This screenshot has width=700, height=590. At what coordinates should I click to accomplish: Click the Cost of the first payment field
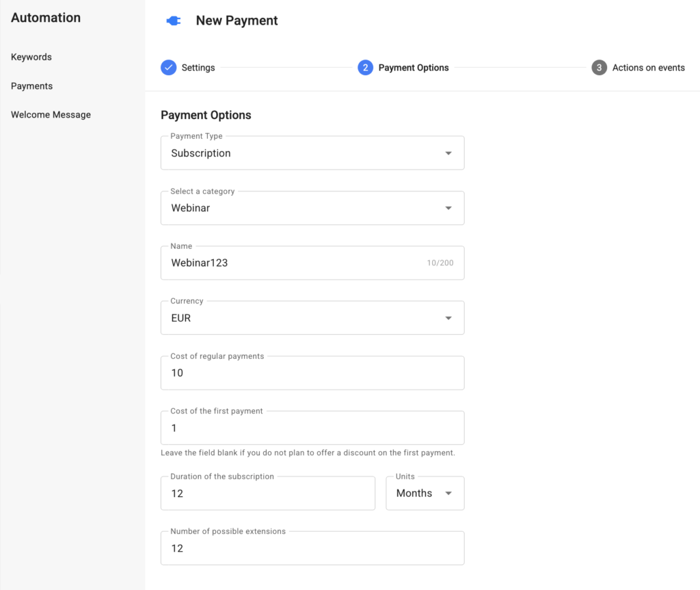312,428
